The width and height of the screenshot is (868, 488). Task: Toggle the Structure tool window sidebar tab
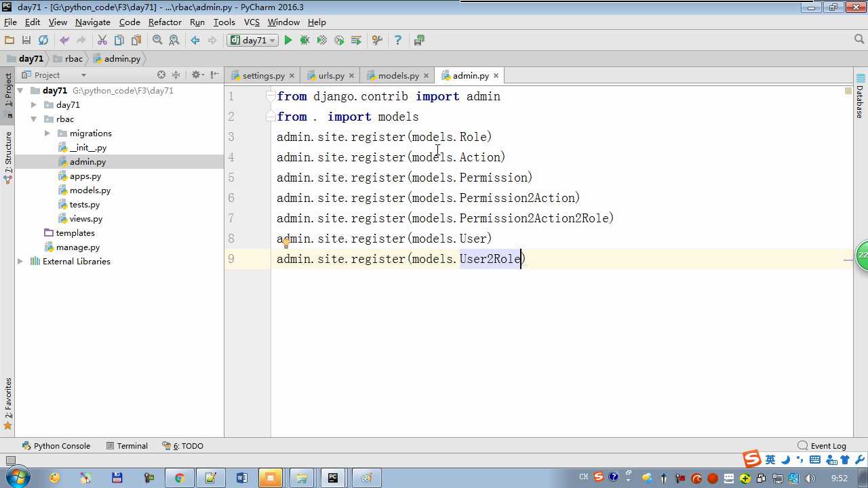(8, 157)
